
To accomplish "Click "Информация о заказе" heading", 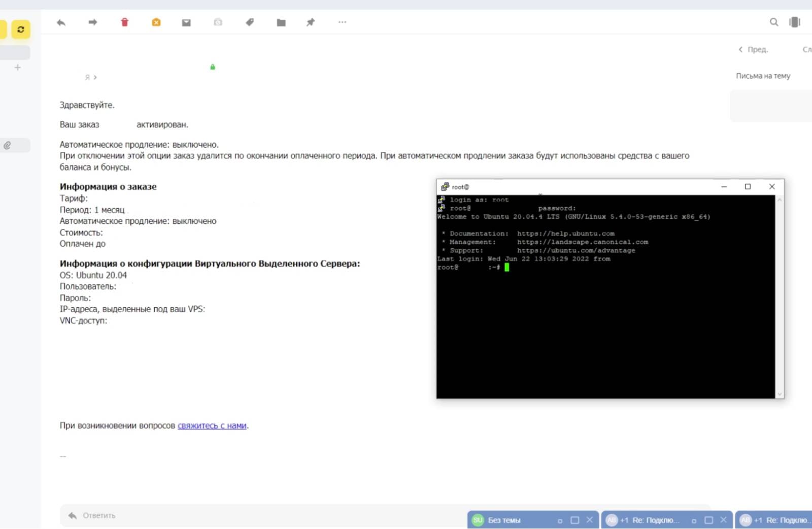I will click(108, 187).
